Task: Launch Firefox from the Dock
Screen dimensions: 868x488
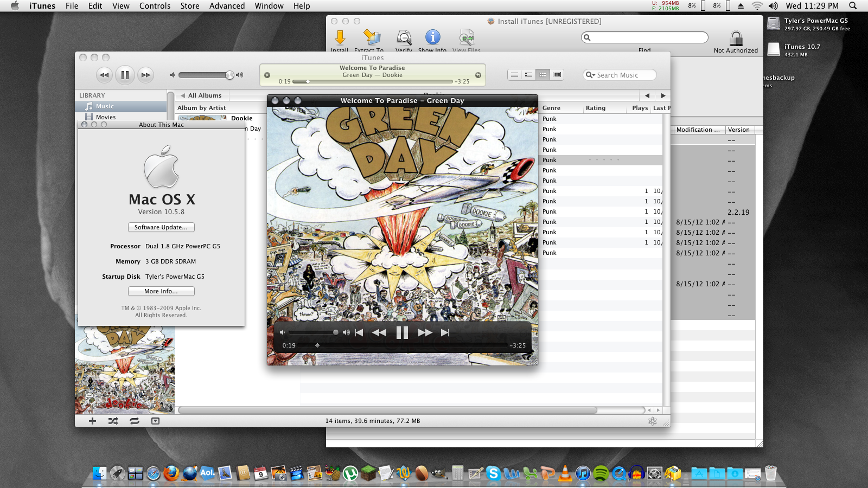Action: click(171, 473)
